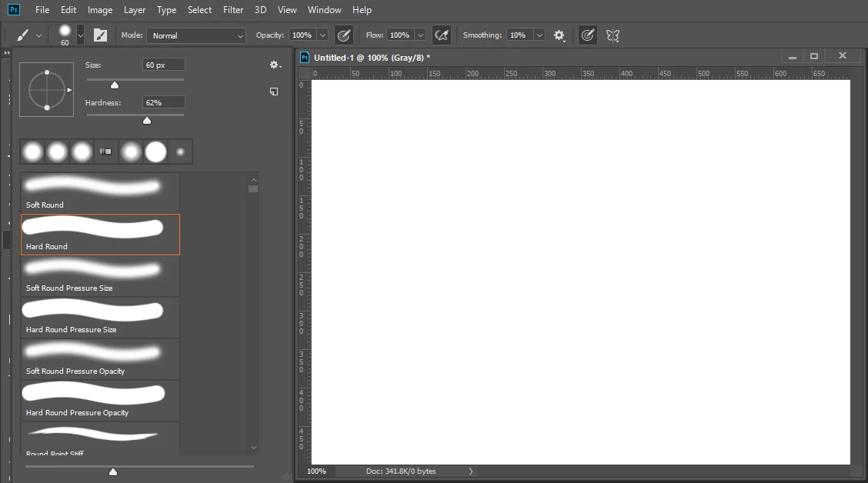Open tool preset picker arrow beside brush icon
This screenshot has height=483, width=868.
[x=38, y=36]
